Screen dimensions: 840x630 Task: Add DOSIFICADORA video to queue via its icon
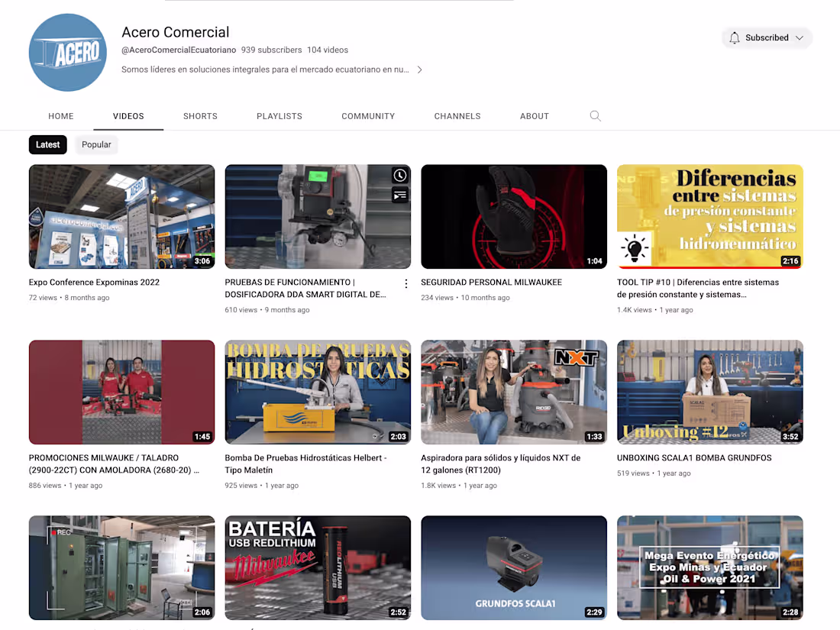click(x=400, y=195)
